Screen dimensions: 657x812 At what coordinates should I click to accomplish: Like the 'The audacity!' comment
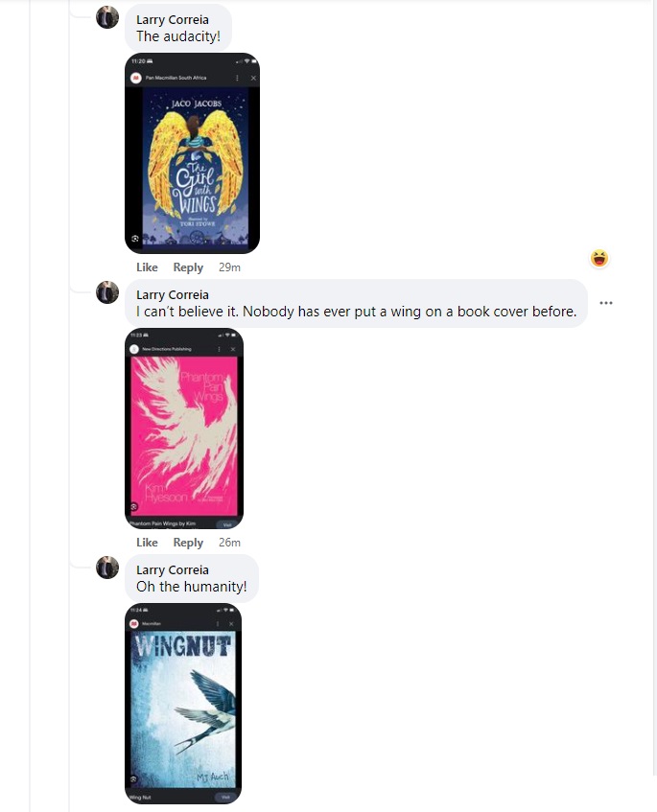(x=147, y=267)
